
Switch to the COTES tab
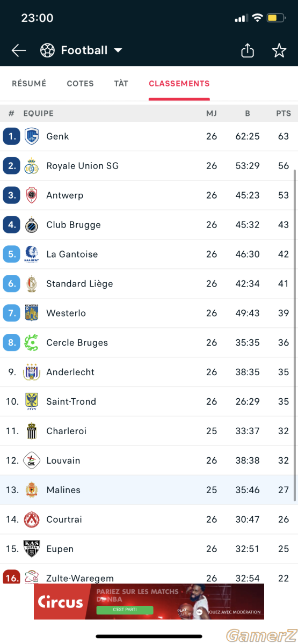click(80, 84)
